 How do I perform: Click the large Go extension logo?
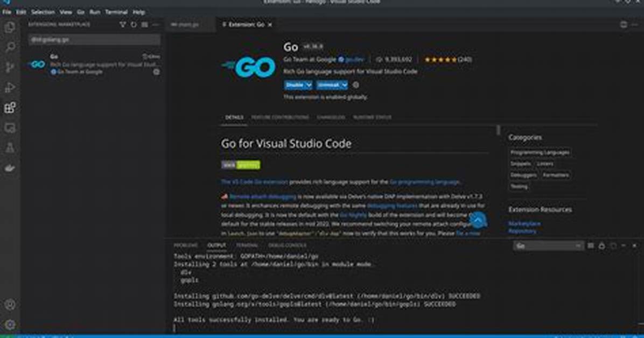tap(249, 67)
